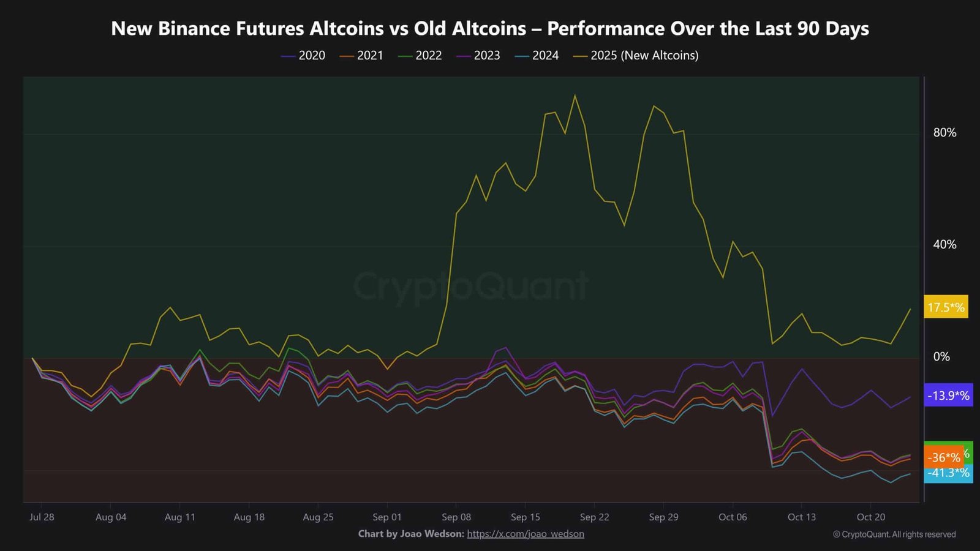
Task: Toggle the 2021 series in legend
Action: pyautogui.click(x=361, y=56)
